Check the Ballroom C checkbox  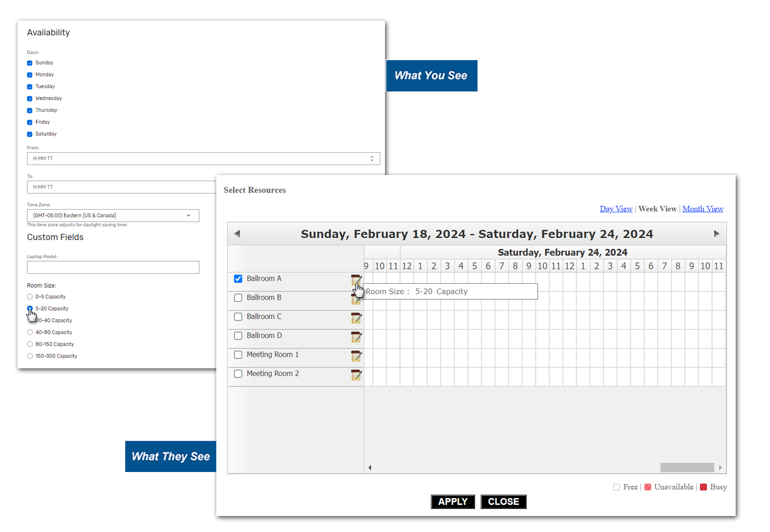238,317
